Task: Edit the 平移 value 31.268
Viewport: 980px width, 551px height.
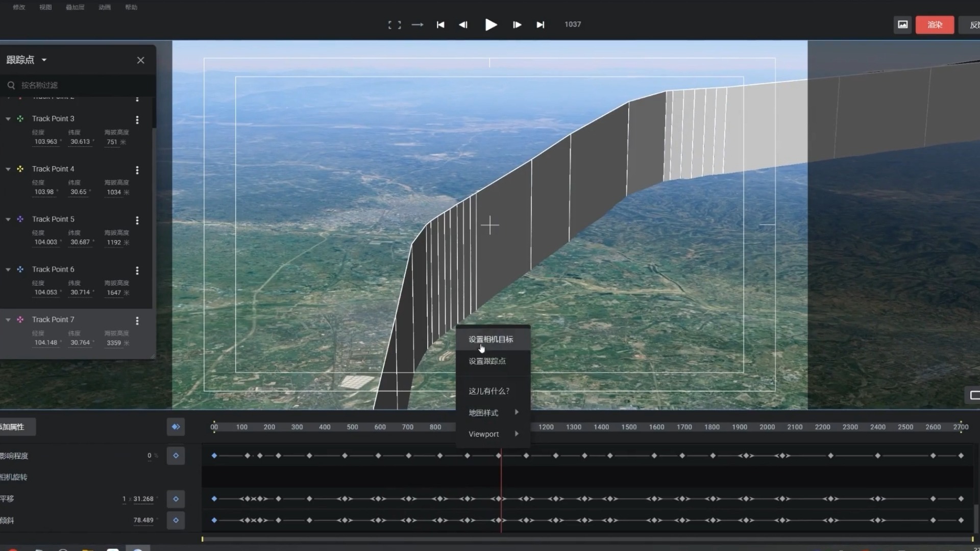Action: pos(143,499)
